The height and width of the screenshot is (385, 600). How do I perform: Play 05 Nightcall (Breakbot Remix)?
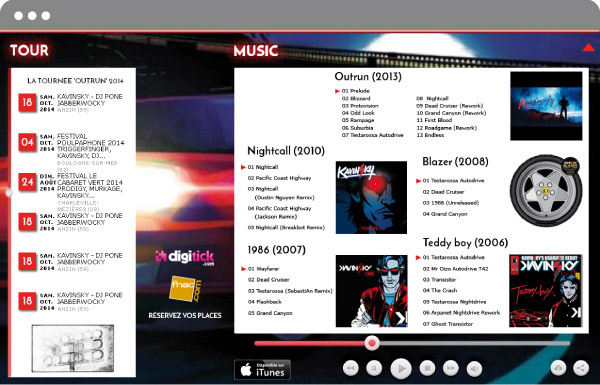point(286,227)
